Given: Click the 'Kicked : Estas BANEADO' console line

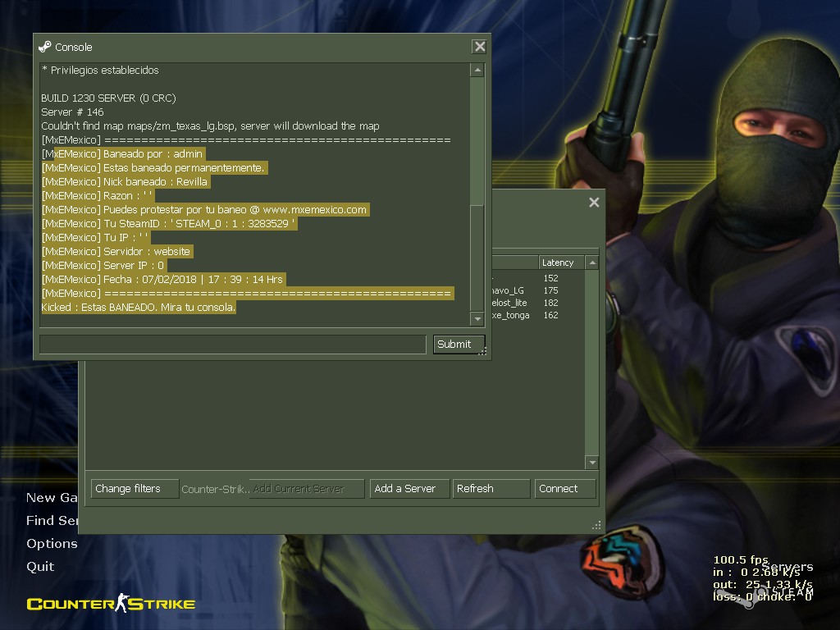Looking at the screenshot, I should coord(138,307).
